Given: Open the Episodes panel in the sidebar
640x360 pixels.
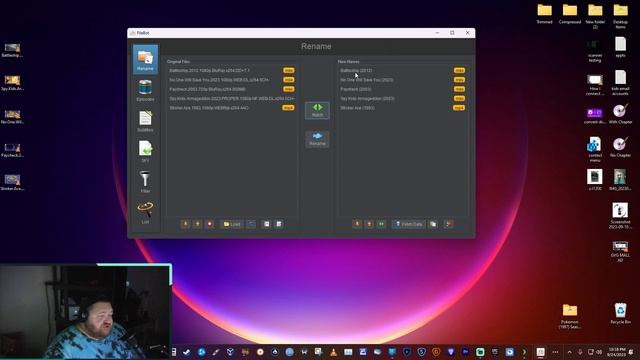Looking at the screenshot, I should pos(145,90).
